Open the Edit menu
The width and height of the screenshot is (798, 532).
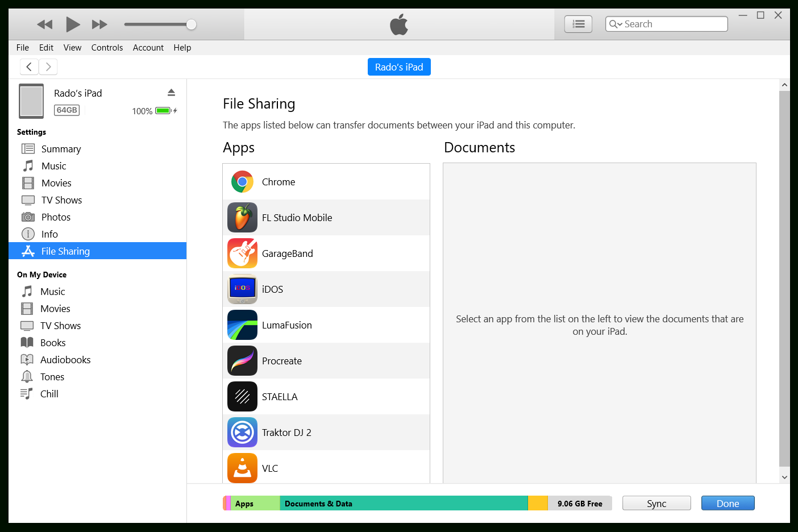[x=46, y=48]
